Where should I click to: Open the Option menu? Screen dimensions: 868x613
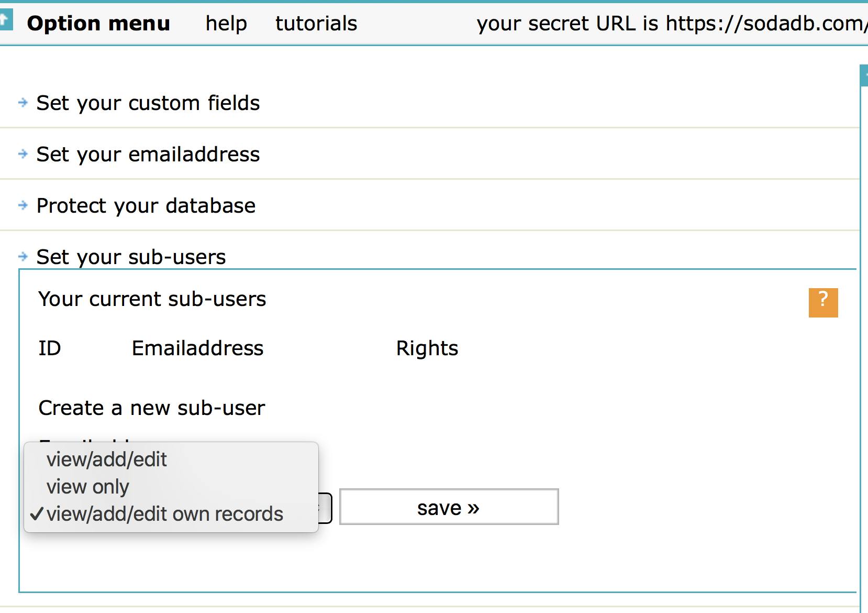(98, 24)
